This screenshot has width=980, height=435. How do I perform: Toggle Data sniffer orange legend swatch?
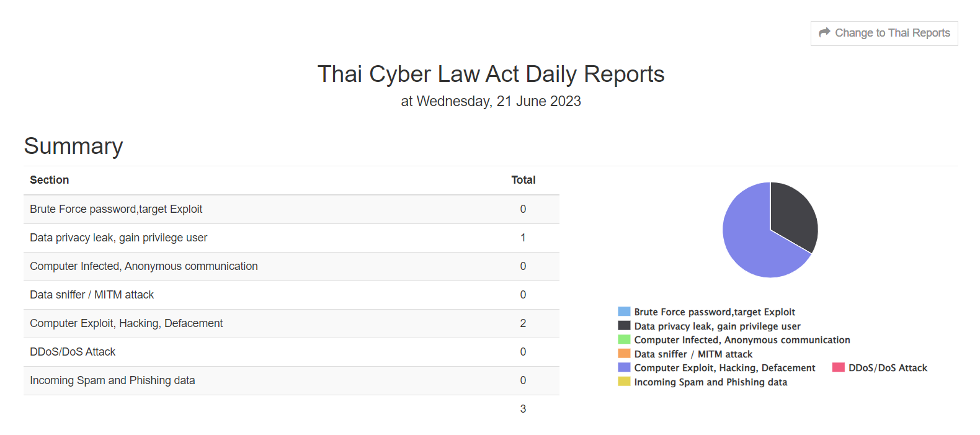pos(624,354)
